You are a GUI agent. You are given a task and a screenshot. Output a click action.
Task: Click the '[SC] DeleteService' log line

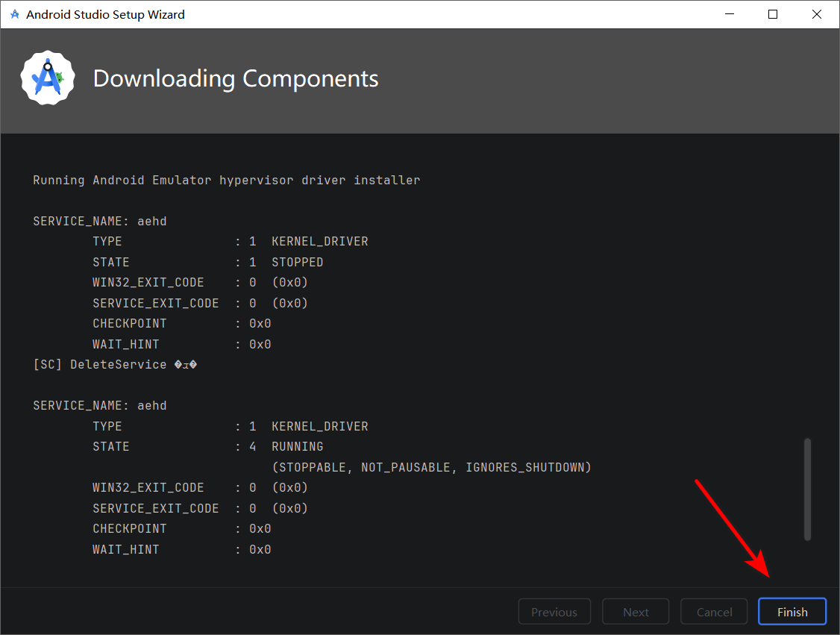click(x=115, y=364)
